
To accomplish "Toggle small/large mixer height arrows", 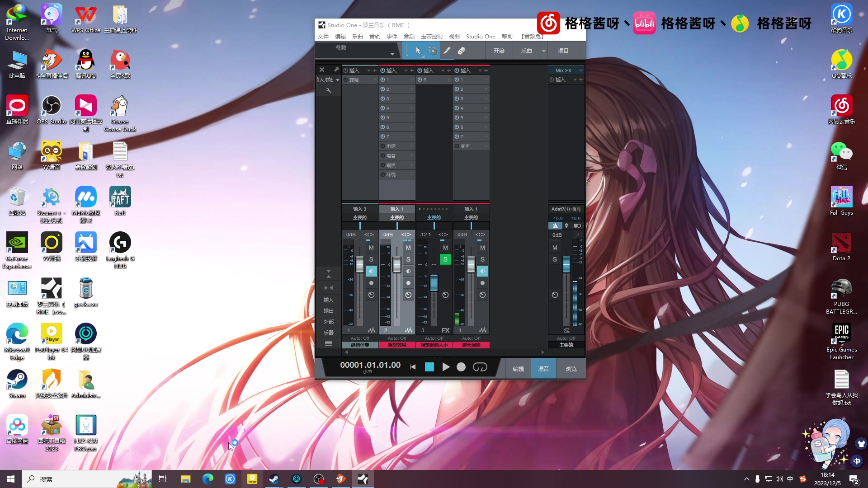I will point(329,273).
